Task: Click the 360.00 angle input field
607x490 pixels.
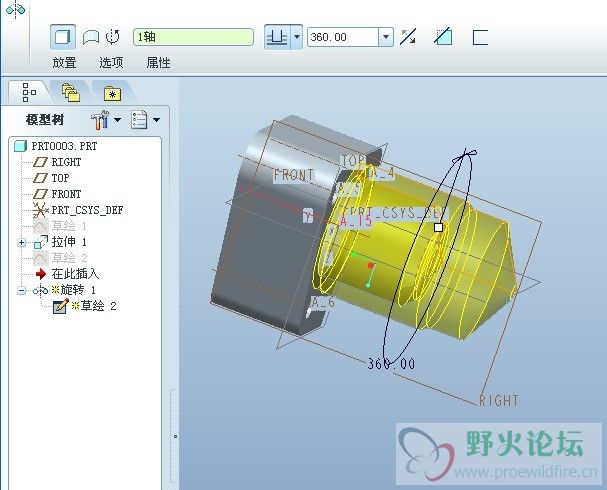Action: click(343, 37)
